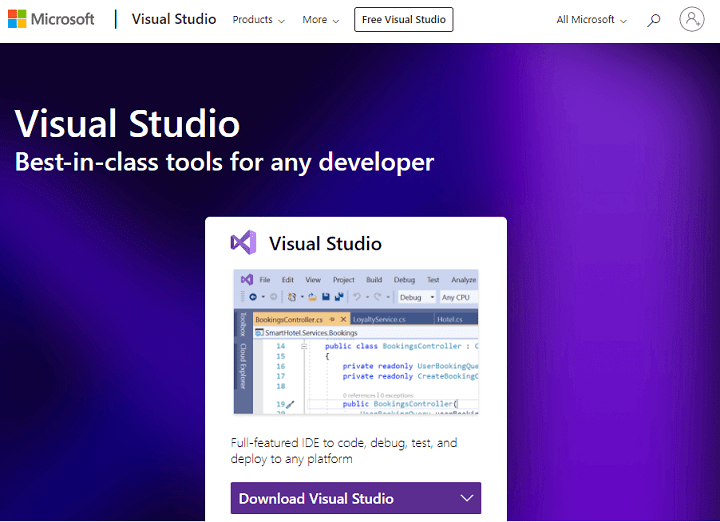
Task: Expand the More menu
Action: (x=321, y=20)
